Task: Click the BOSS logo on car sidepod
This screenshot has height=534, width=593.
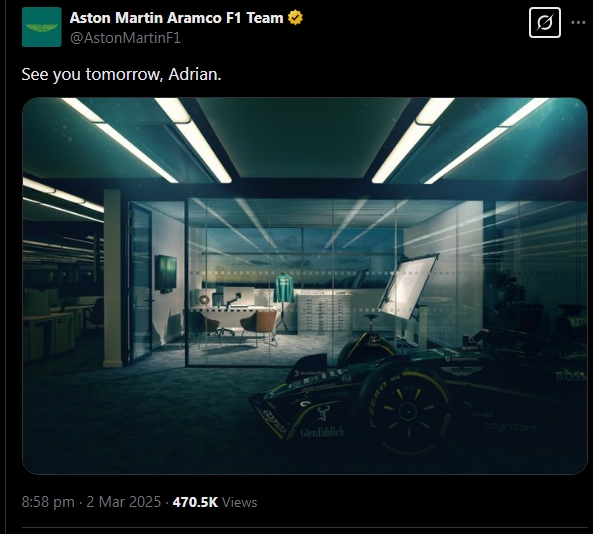Action: (x=571, y=376)
